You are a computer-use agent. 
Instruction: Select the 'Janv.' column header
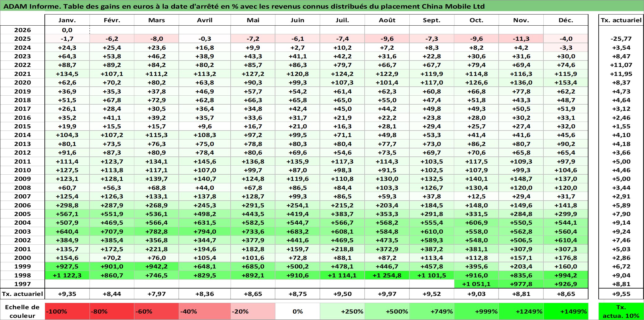point(67,20)
